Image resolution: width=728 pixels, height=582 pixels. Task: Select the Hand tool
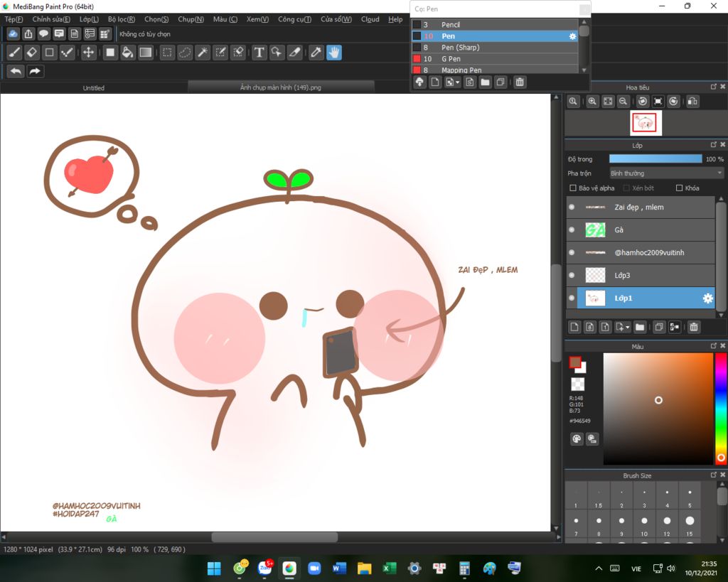coord(334,53)
